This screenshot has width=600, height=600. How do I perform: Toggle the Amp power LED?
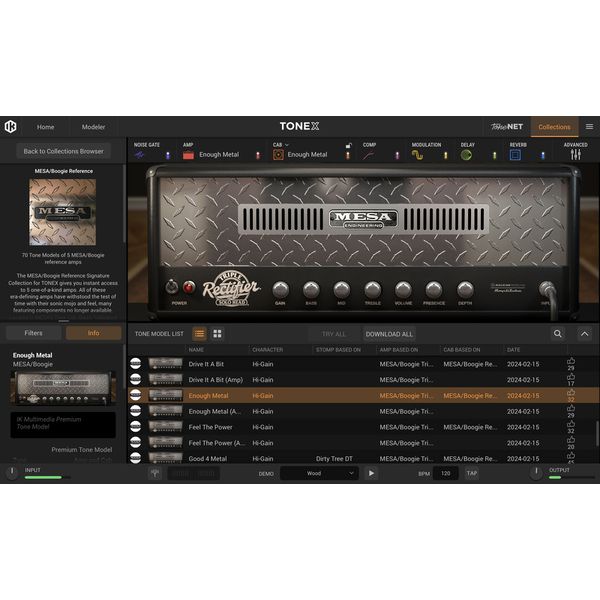pos(258,155)
